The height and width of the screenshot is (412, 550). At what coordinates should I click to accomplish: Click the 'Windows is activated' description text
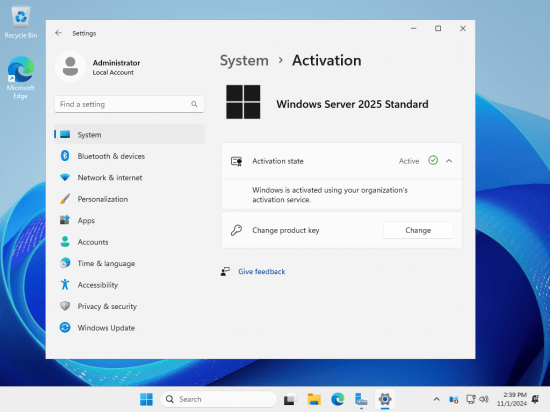pyautogui.click(x=330, y=195)
